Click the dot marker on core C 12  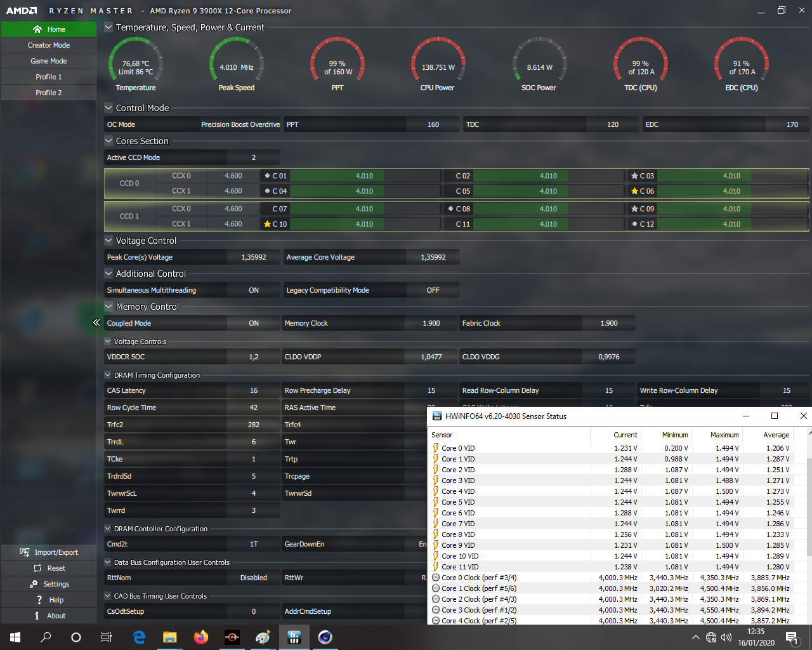click(x=634, y=224)
